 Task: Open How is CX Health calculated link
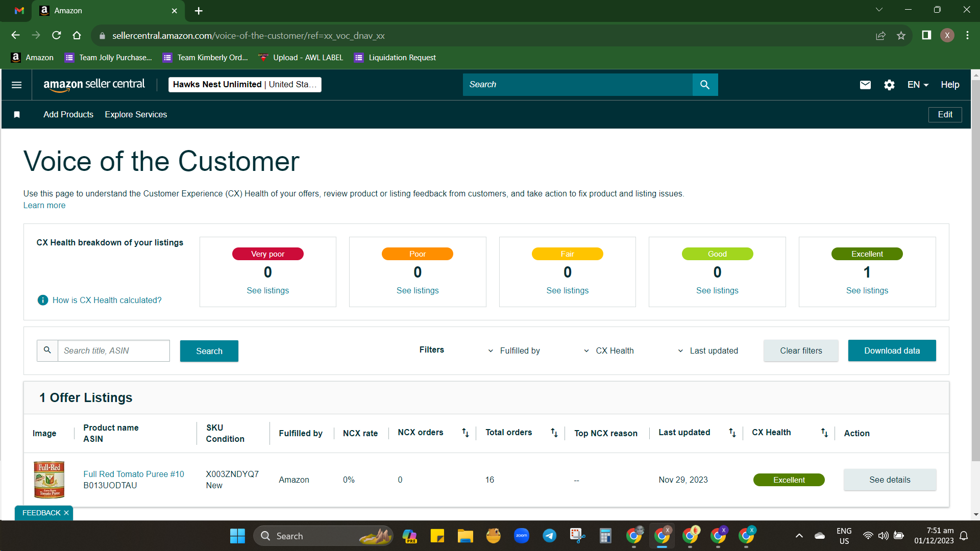point(107,300)
